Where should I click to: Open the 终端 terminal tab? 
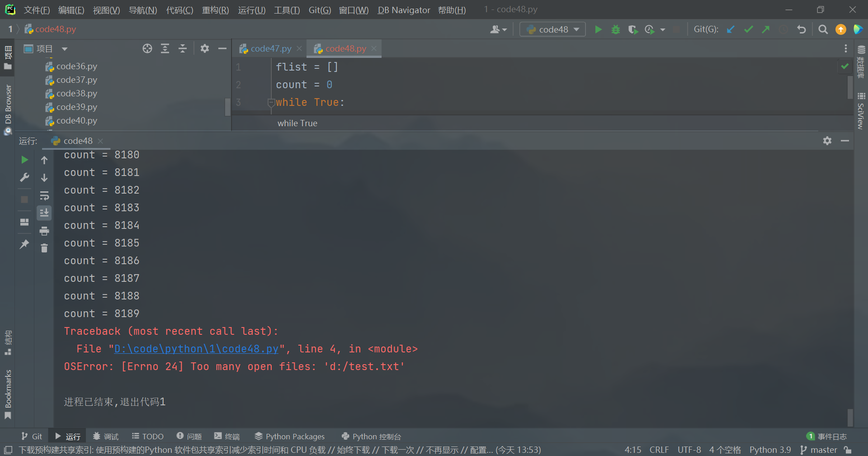pos(227,437)
